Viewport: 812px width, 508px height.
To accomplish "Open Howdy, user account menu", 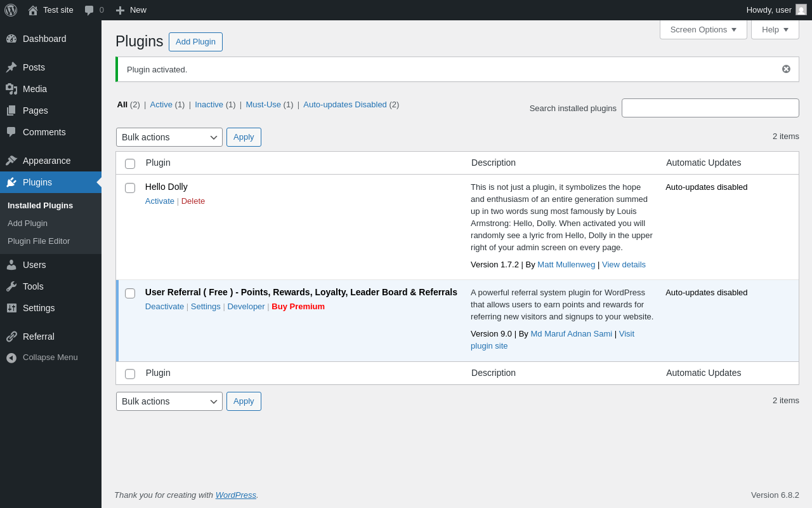I will coord(776,10).
